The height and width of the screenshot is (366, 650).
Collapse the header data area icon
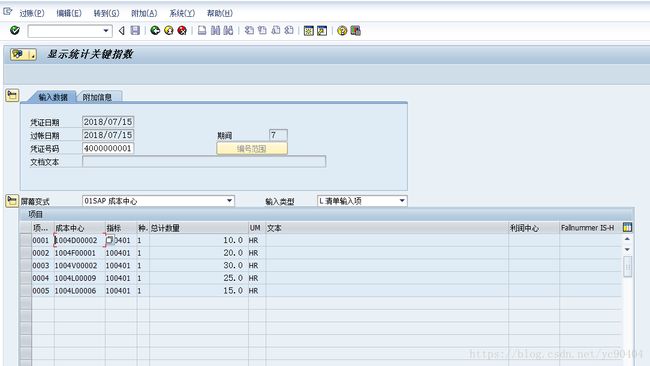tap(12, 95)
